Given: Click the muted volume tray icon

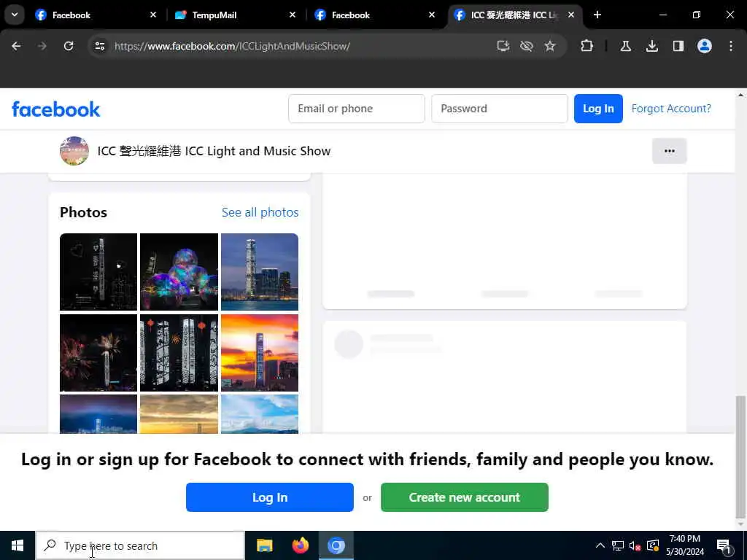Looking at the screenshot, I should click(635, 545).
